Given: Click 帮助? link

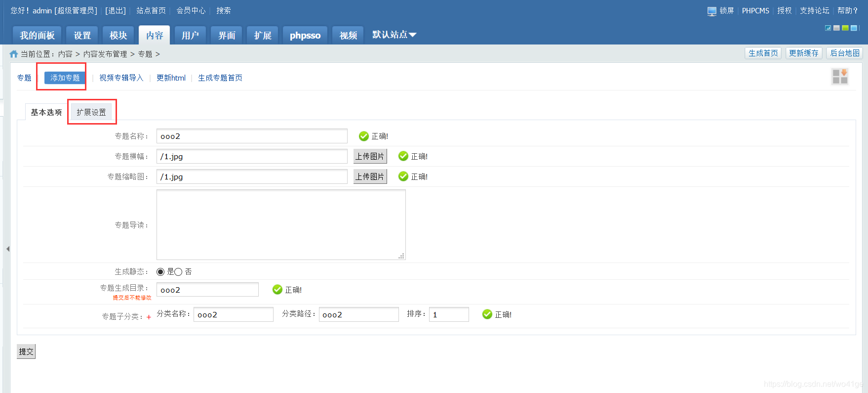Looking at the screenshot, I should point(847,10).
